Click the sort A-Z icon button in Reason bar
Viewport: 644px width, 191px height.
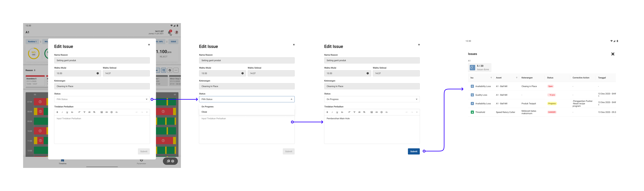[164, 70]
